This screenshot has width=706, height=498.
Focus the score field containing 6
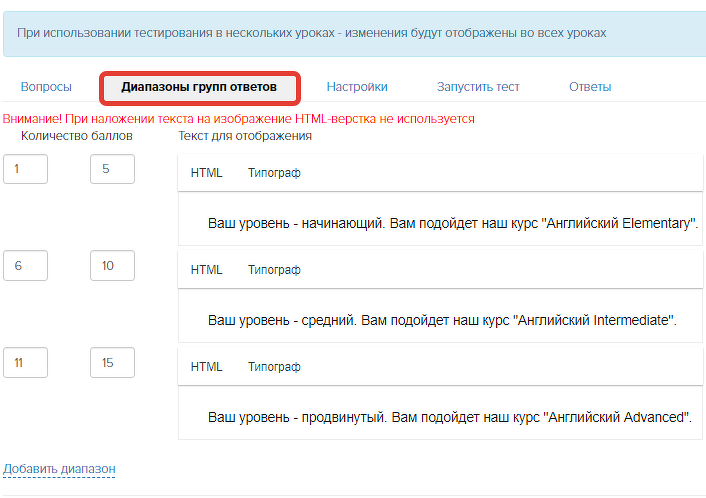click(x=25, y=266)
